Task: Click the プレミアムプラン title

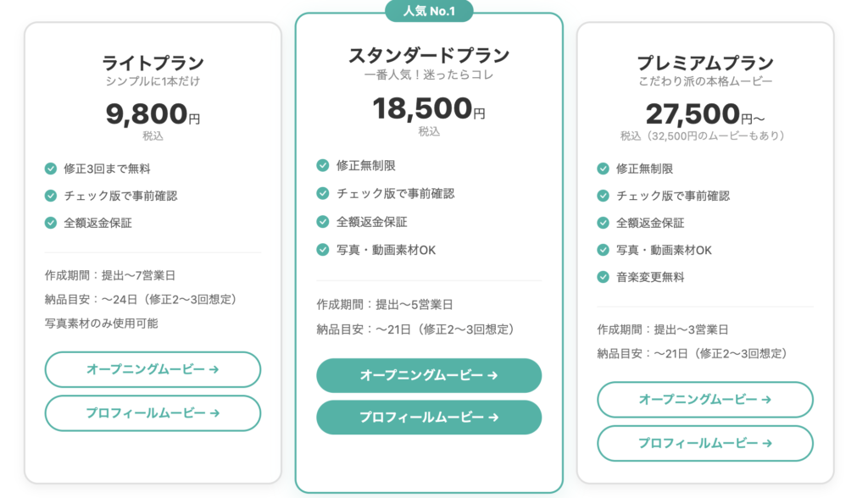Action: pyautogui.click(x=705, y=63)
